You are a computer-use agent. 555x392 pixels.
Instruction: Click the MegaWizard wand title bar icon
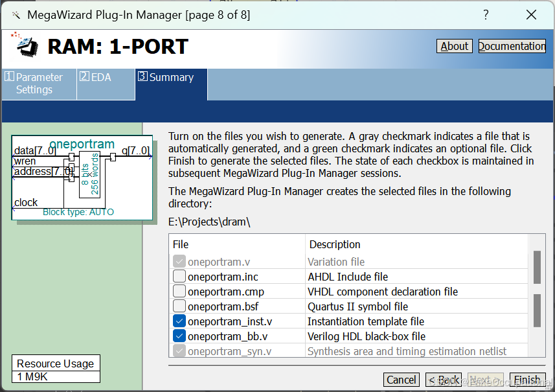tap(16, 15)
